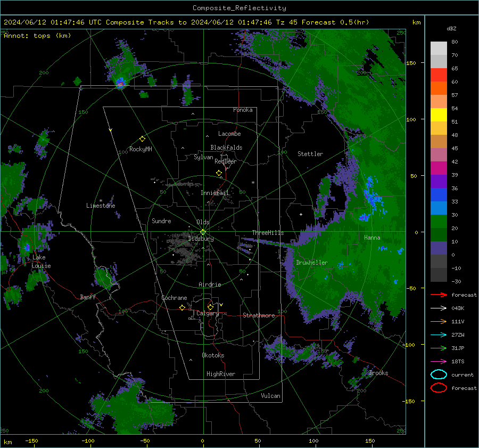
Task: Click the Innisfail city label
Action: [215, 193]
